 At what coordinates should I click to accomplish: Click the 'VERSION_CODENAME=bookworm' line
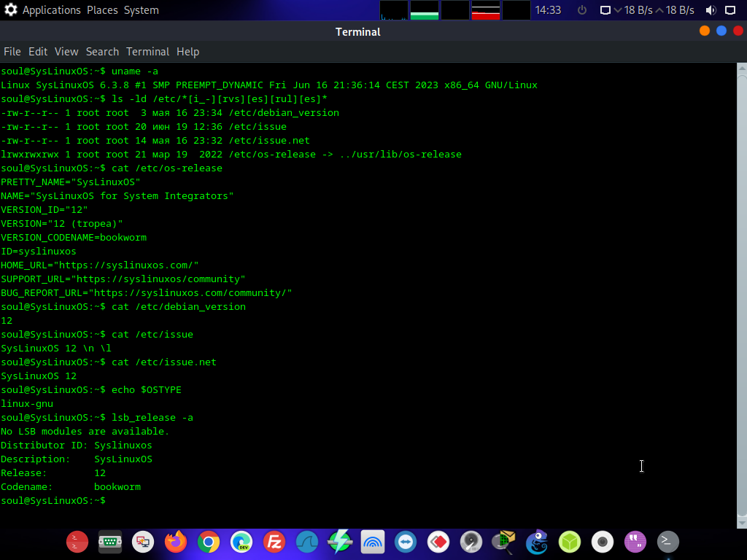tap(74, 237)
